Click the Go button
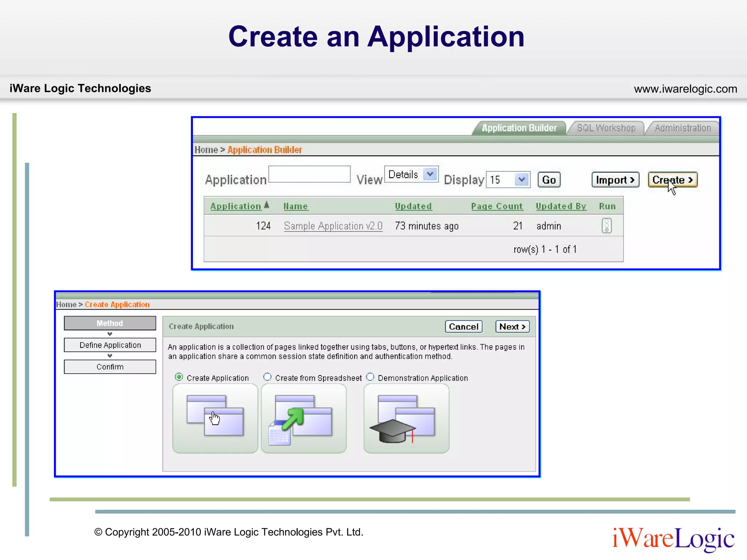The height and width of the screenshot is (560, 747). (x=549, y=180)
